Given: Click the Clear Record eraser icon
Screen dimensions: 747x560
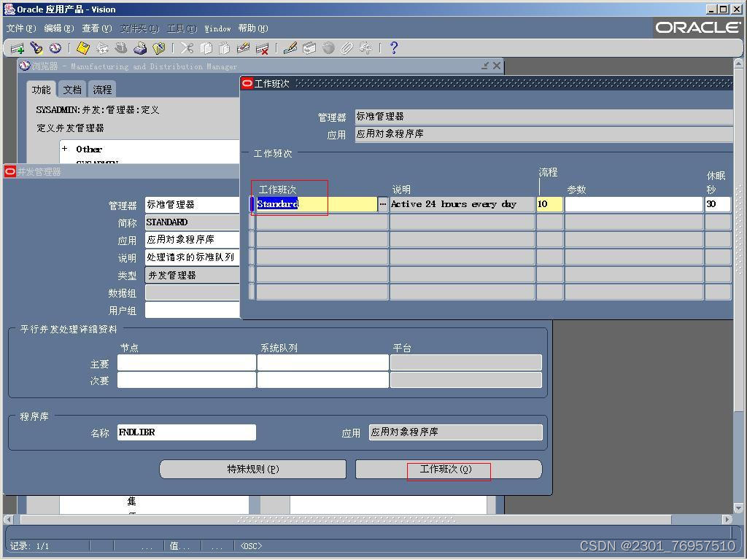Looking at the screenshot, I should tap(243, 48).
